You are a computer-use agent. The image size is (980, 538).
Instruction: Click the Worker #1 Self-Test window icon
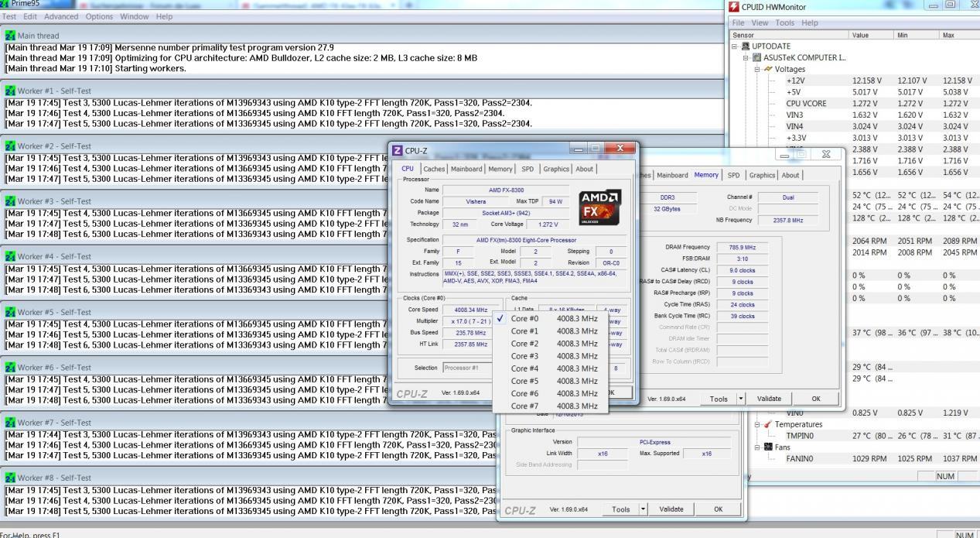pyautogui.click(x=10, y=91)
